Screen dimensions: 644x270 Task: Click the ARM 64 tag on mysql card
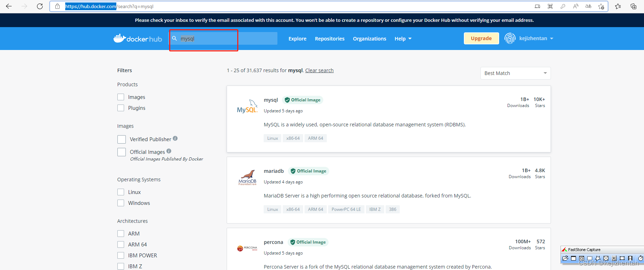[x=315, y=138]
